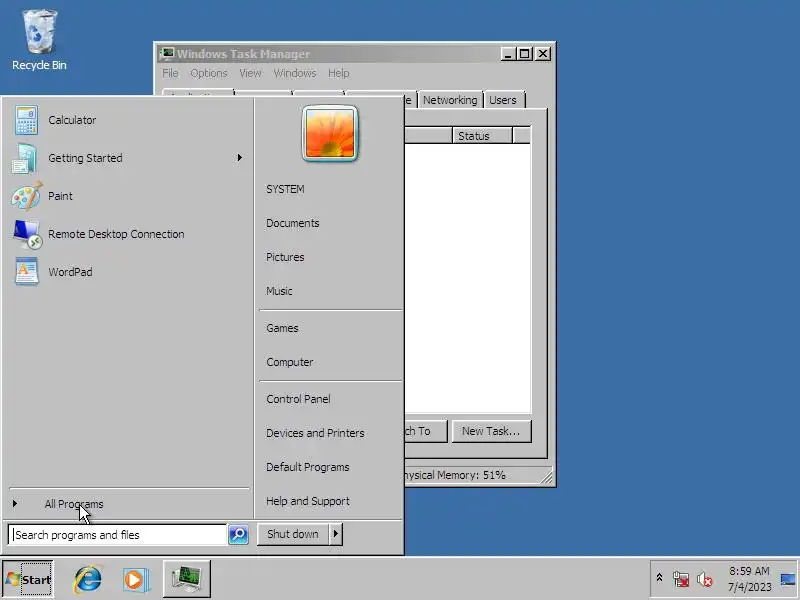This screenshot has width=800, height=600.
Task: Click the Start button
Action: point(28,579)
